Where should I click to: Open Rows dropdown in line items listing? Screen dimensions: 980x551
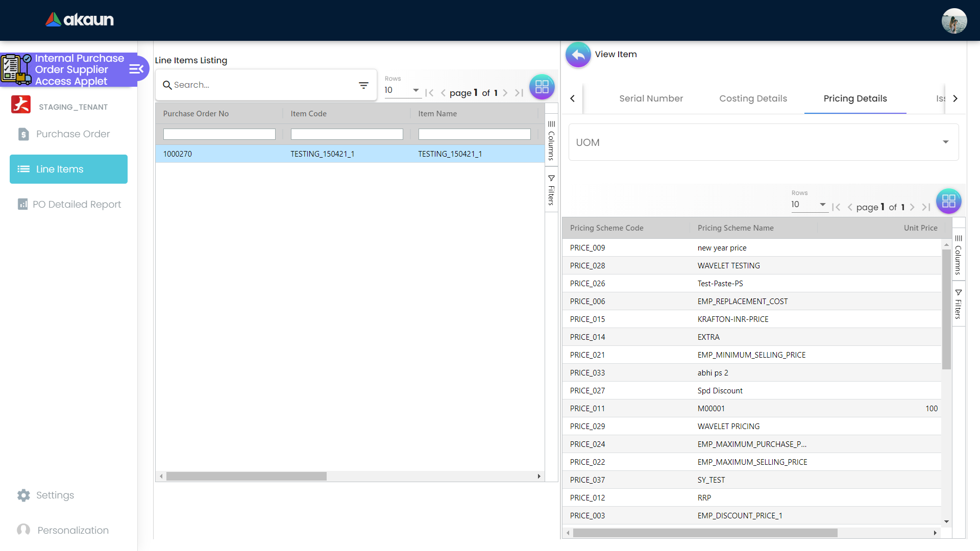point(402,90)
